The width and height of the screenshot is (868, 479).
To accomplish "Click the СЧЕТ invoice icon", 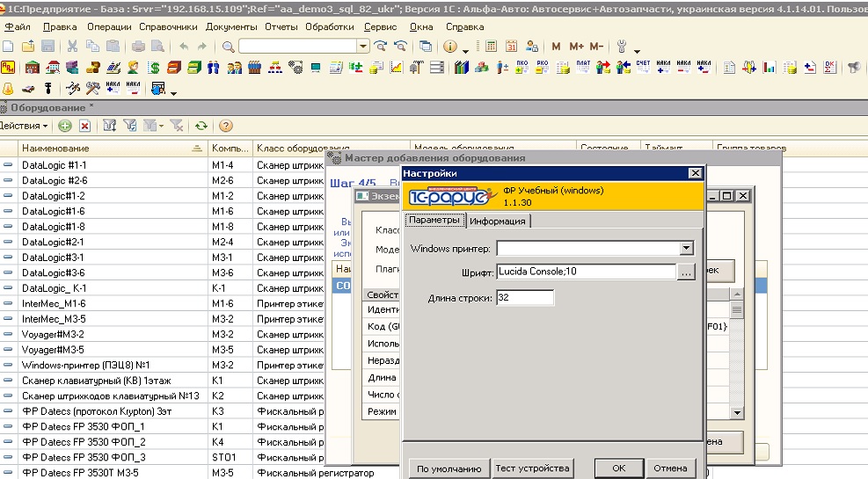I will point(643,68).
